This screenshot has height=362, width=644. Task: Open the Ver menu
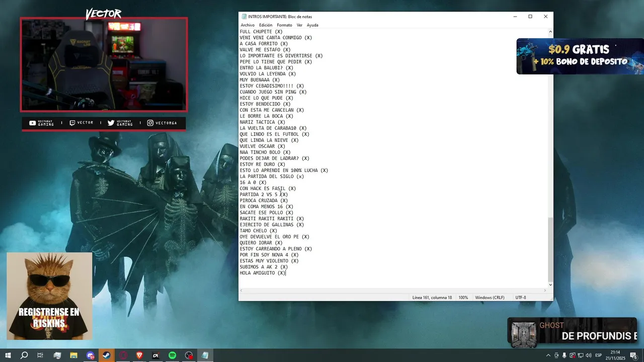coord(299,25)
